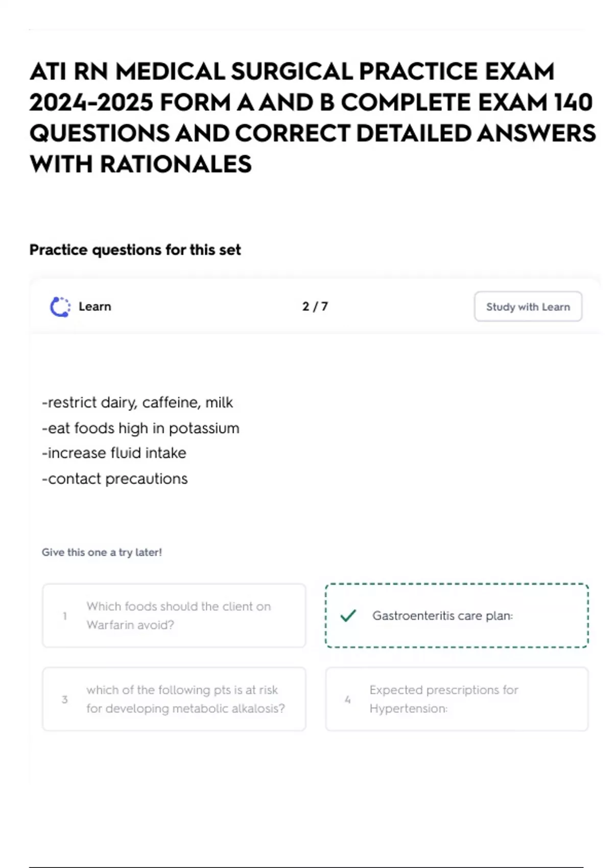Click the increase fluid intake line

(114, 453)
